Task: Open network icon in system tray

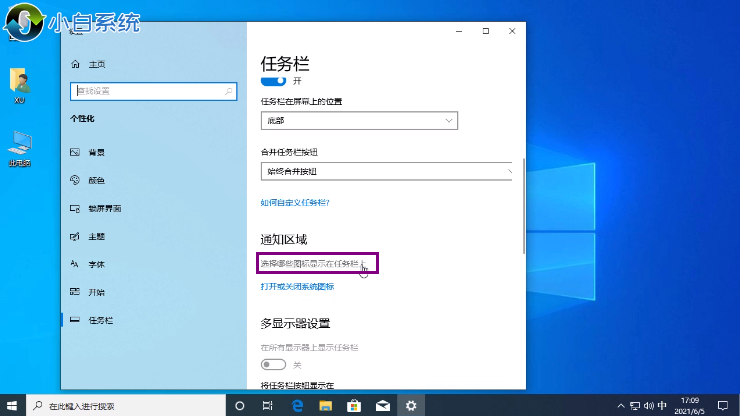Action: tap(635, 406)
